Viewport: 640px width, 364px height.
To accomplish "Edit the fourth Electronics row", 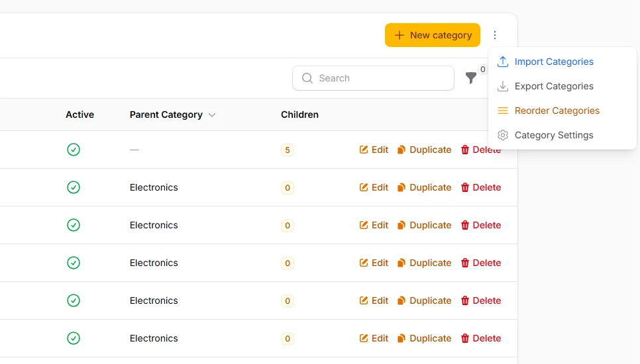I will click(x=374, y=300).
